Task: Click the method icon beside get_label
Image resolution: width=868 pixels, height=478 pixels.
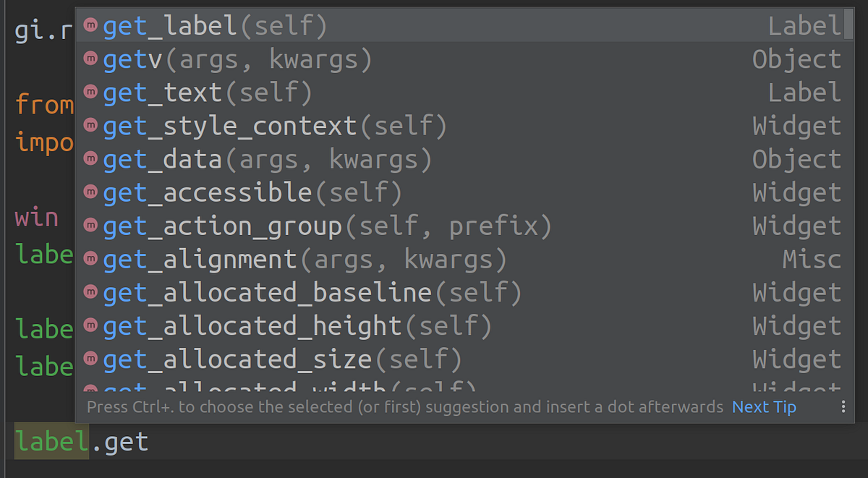Action: [90, 25]
